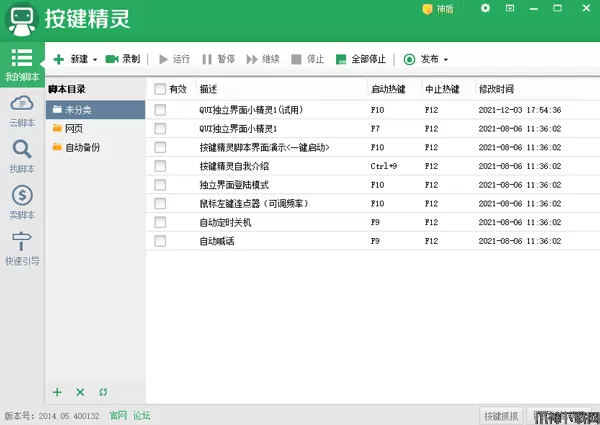Click the 录制 record button
Screen dimensions: 600x425
122,60
